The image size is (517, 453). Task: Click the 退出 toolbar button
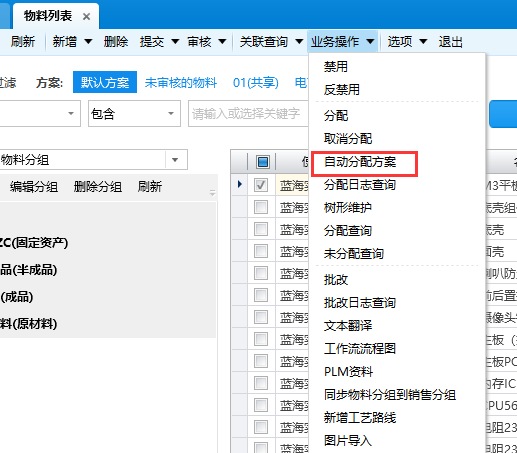click(450, 42)
